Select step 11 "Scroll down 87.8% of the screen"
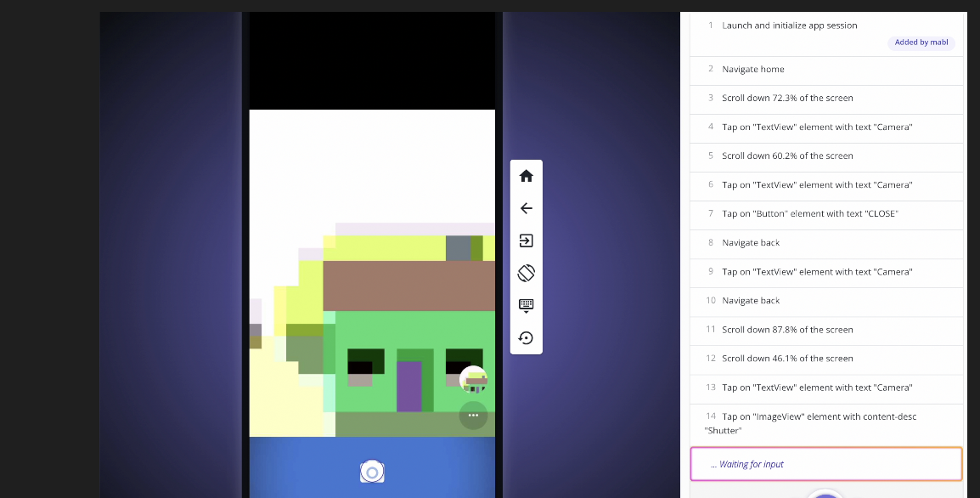Screen dimensions: 980x498 coord(826,330)
